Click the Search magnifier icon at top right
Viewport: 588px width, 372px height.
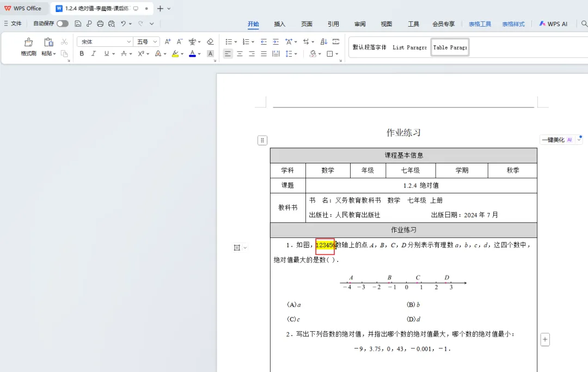tap(584, 23)
